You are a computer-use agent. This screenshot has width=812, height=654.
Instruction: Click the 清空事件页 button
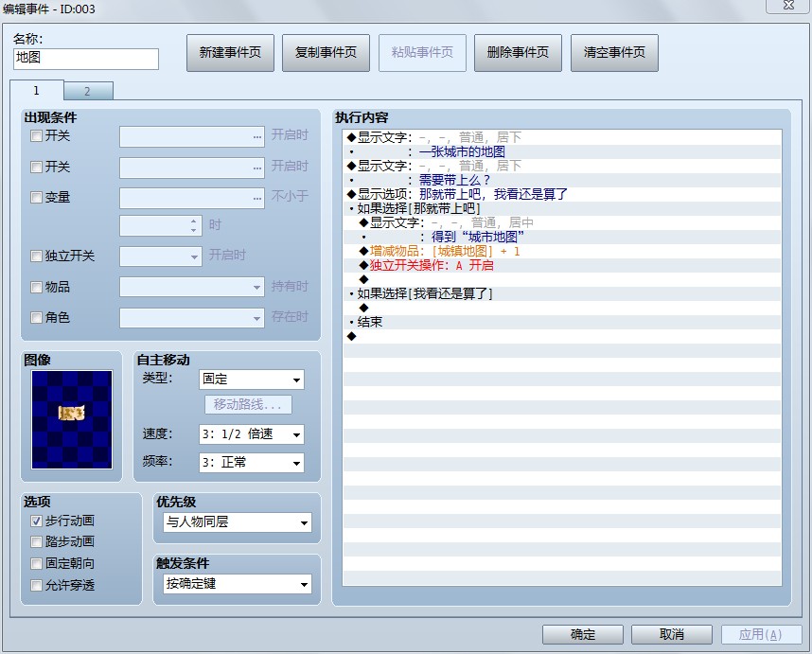point(614,53)
